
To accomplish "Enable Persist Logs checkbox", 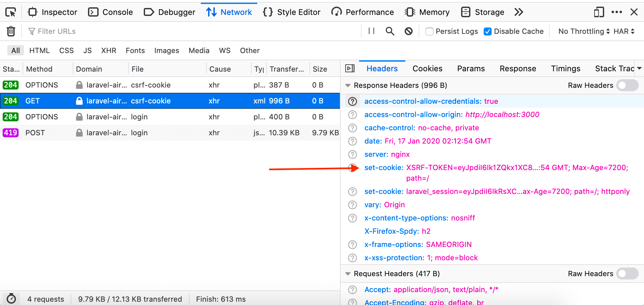I will point(430,31).
